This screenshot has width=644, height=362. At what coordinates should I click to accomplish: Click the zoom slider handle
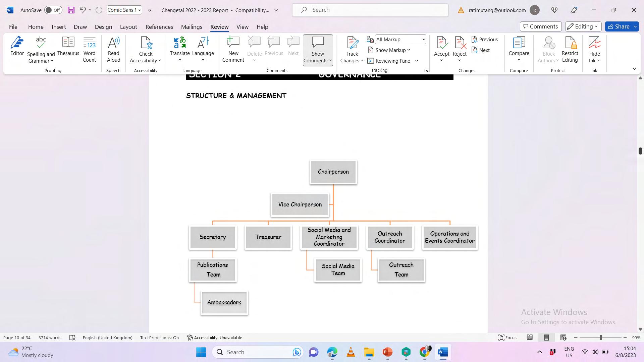(600, 338)
